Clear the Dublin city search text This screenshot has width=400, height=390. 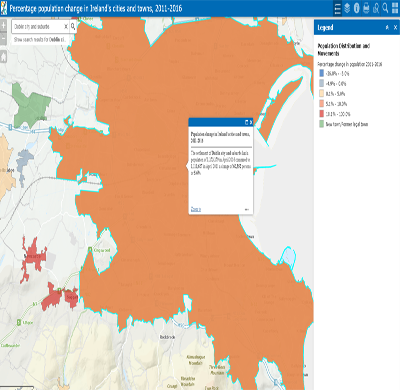(66, 27)
